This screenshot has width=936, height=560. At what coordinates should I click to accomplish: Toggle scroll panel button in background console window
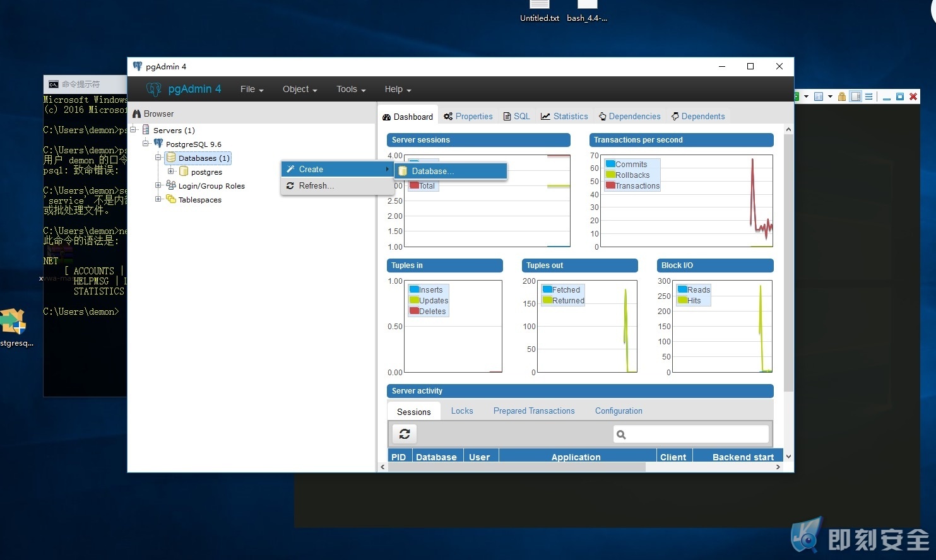point(856,96)
